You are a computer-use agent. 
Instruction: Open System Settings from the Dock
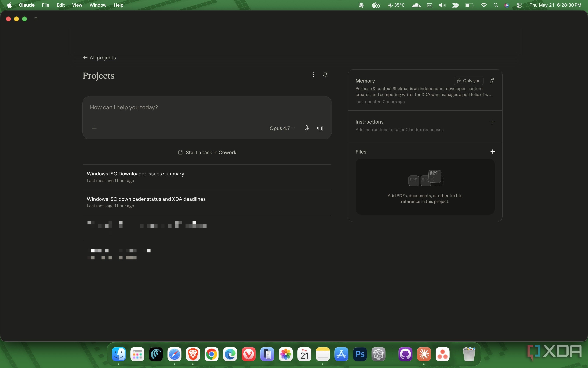click(x=378, y=354)
